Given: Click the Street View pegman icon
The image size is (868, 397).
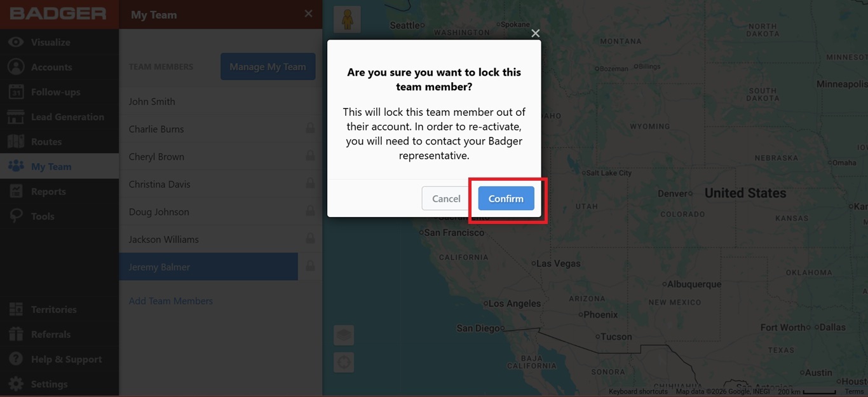Looking at the screenshot, I should (347, 19).
